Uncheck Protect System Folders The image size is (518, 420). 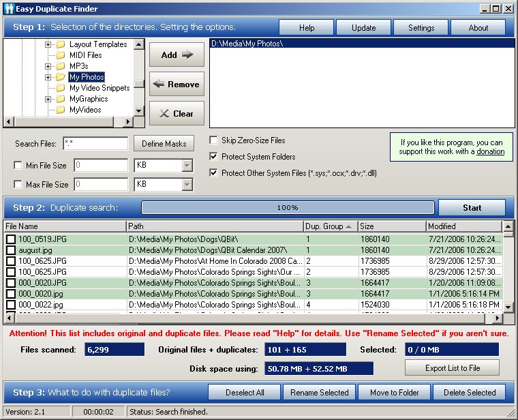[x=214, y=157]
